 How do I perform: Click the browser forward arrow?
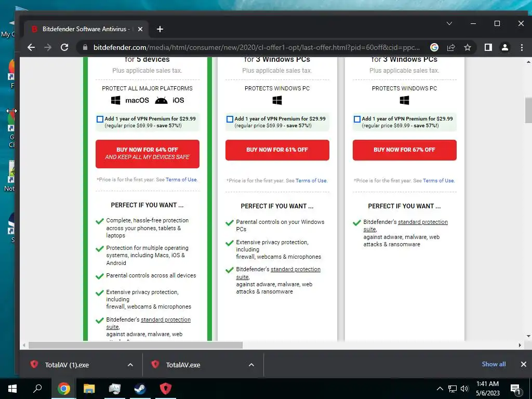pyautogui.click(x=48, y=47)
